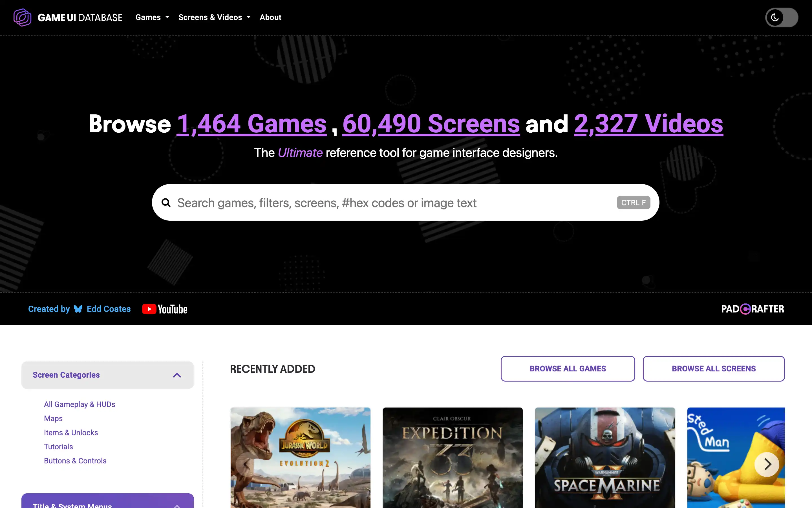
Task: Open the Created by Edd Coates link
Action: click(x=79, y=309)
